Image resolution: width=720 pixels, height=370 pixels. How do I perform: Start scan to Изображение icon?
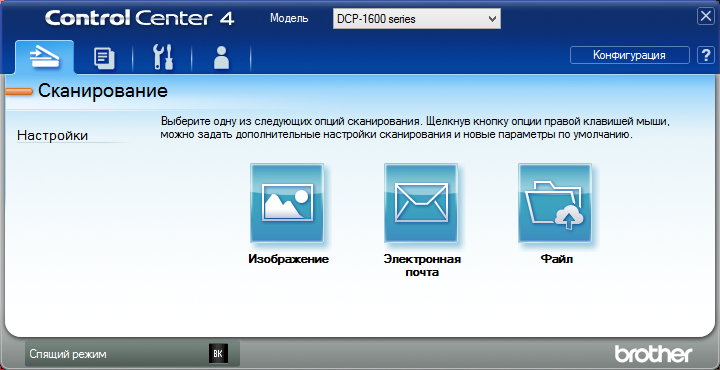coord(287,202)
